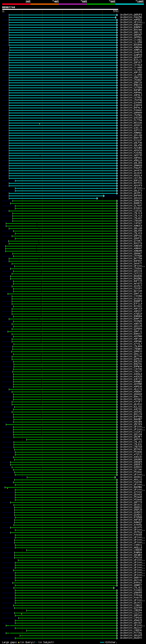The image size is (146, 644).
Task: Select the UniRef100_B9N5P0 label
Action: (x=131, y=27)
